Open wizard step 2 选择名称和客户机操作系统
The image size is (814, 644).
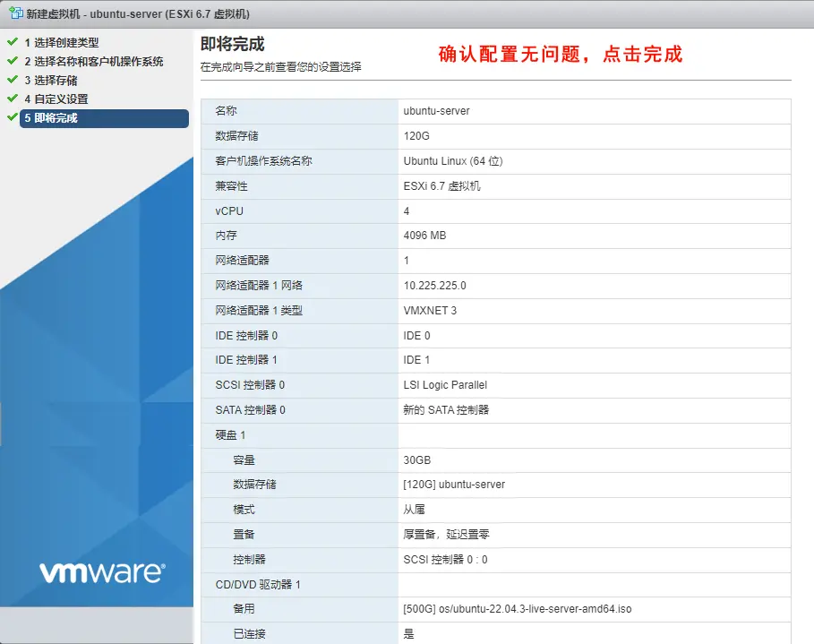(94, 61)
